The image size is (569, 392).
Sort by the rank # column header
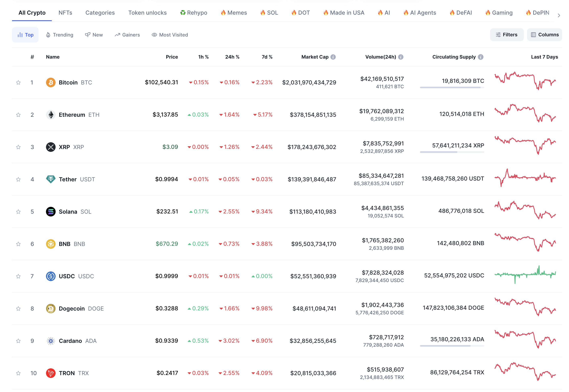point(32,57)
